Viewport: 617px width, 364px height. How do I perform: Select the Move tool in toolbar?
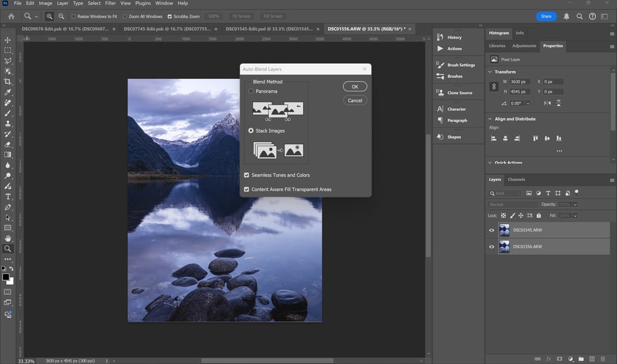[8, 40]
